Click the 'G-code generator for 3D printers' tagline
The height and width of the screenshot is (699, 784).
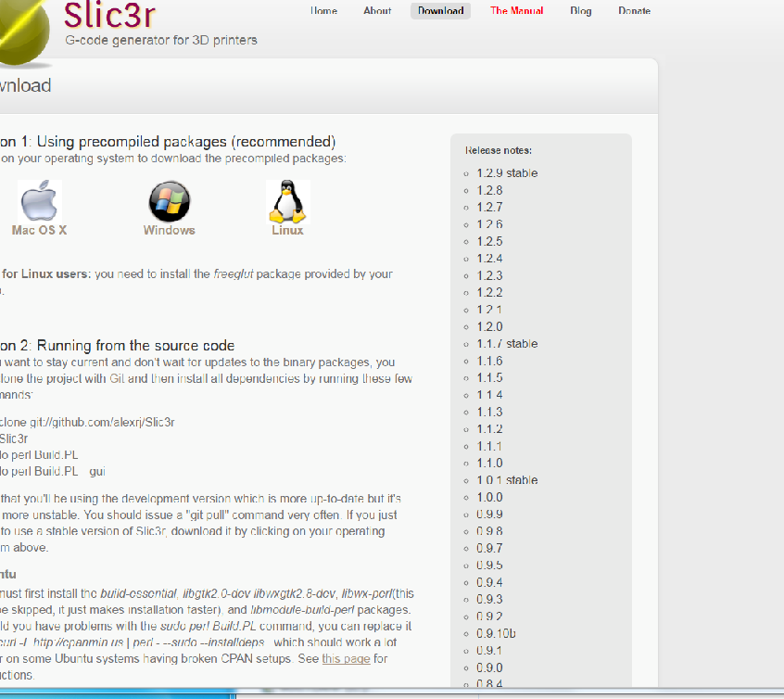(161, 40)
